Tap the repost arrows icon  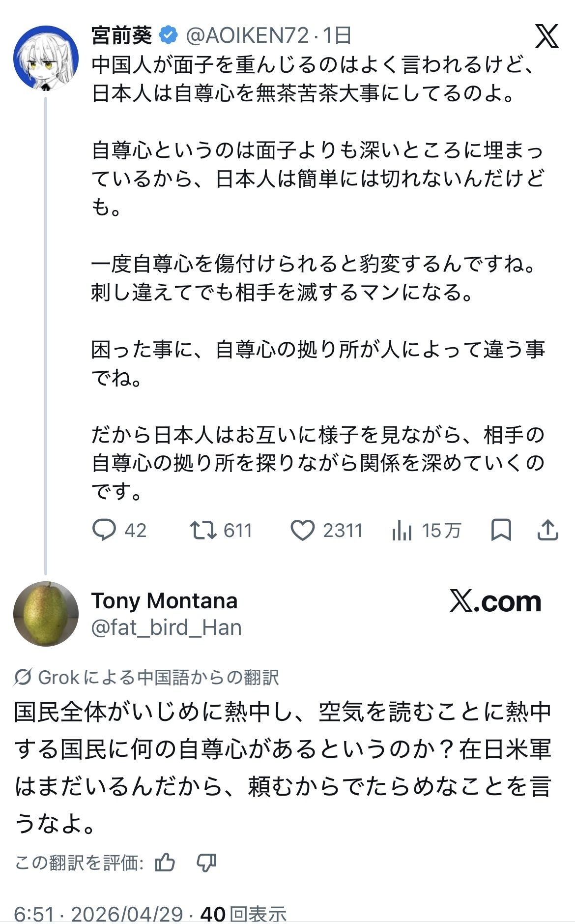[203, 530]
